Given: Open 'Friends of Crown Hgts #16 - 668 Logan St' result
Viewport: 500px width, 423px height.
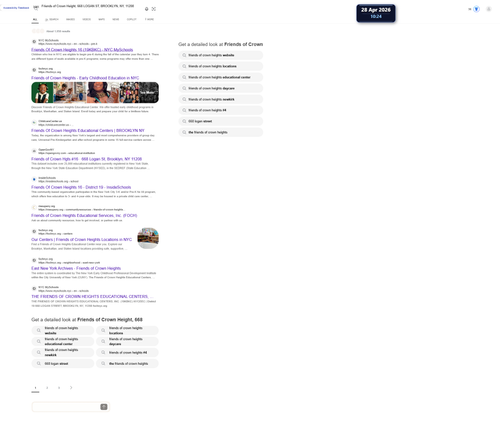Looking at the screenshot, I should point(87,159).
